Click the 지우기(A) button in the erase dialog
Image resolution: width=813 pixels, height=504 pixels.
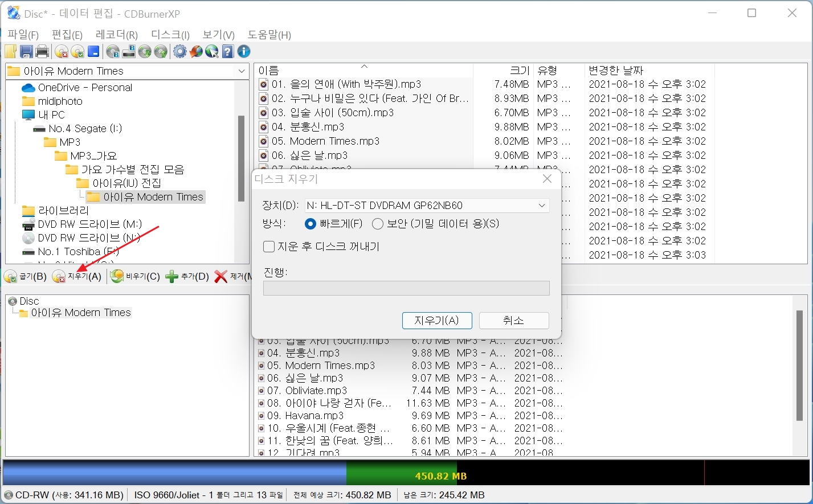point(437,321)
